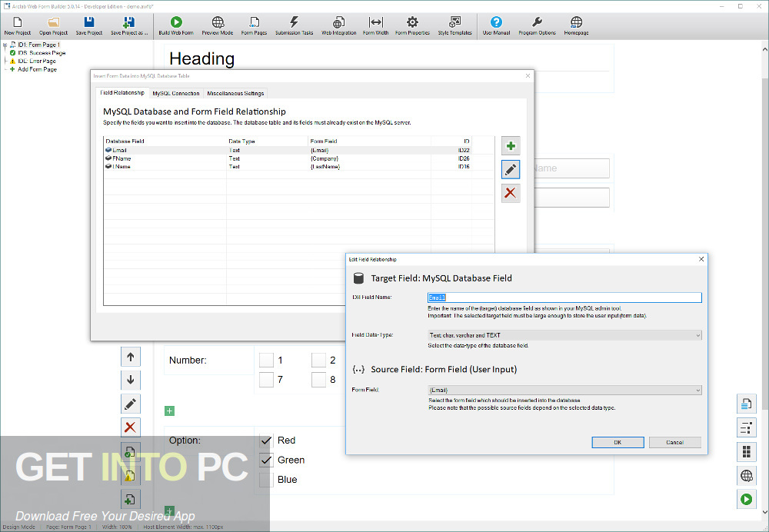Screen dimensions: 769x532
Task: Click green play icon in right sidebar
Action: coord(747,499)
